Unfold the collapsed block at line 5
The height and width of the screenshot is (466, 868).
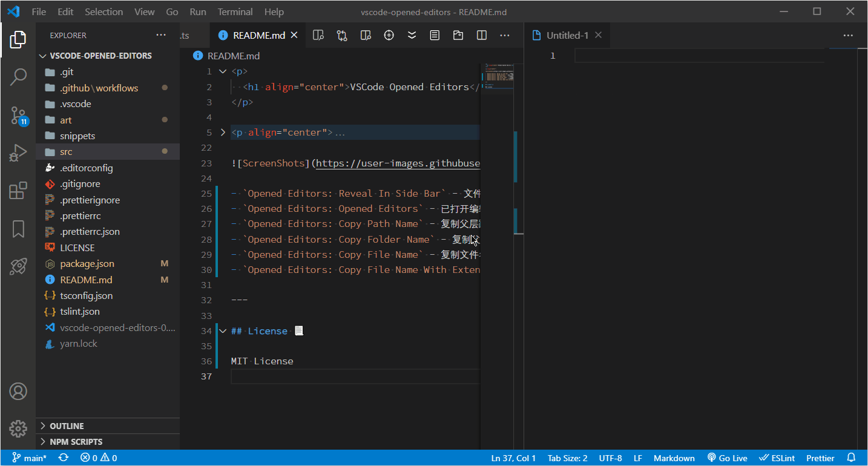[x=223, y=133]
